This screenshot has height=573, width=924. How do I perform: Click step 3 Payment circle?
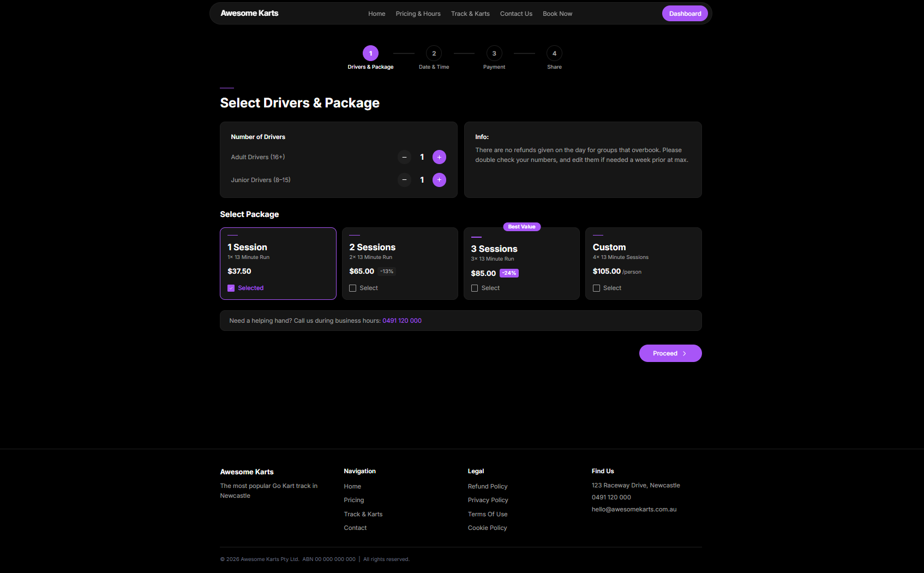(x=494, y=53)
